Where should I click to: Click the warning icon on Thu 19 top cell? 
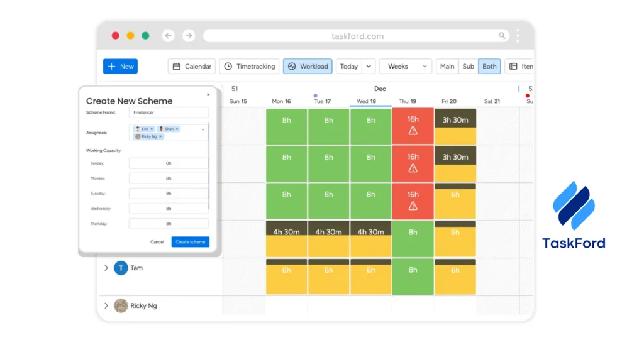coord(413,131)
